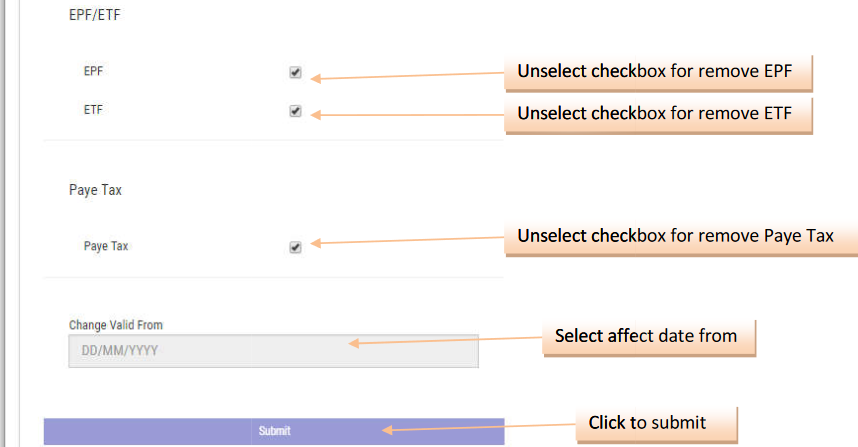
Task: Click the EPF label text beside its checkbox
Action: point(93,72)
